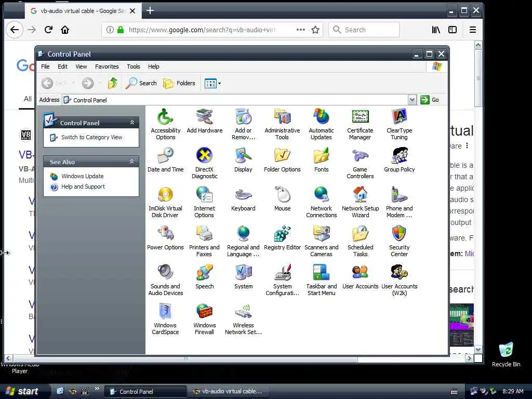Image resolution: width=532 pixels, height=399 pixels.
Task: Open Firefox hamburger menu
Action: point(473,30)
